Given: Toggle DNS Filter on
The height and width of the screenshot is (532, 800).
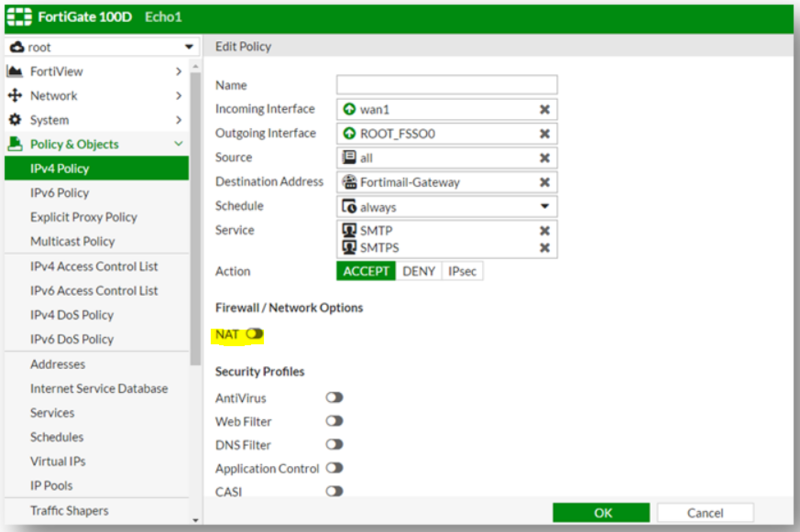Looking at the screenshot, I should tap(334, 445).
